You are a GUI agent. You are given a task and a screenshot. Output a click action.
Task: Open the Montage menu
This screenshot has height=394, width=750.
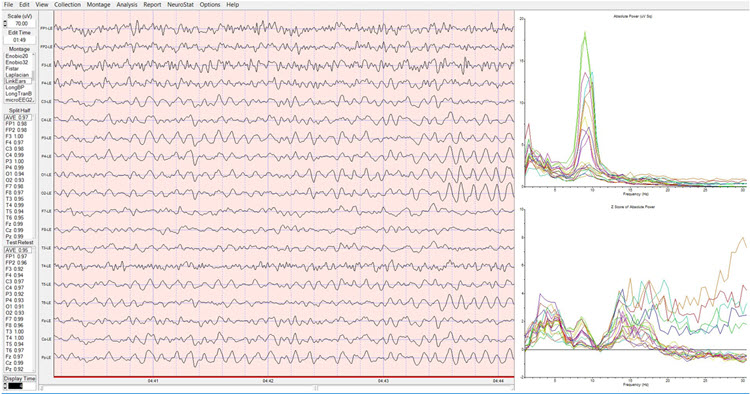coord(99,5)
